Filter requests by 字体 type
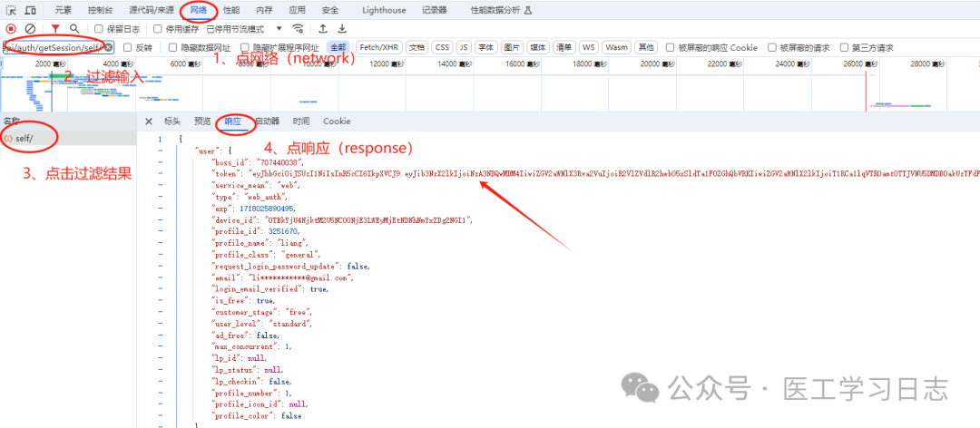 pos(485,47)
